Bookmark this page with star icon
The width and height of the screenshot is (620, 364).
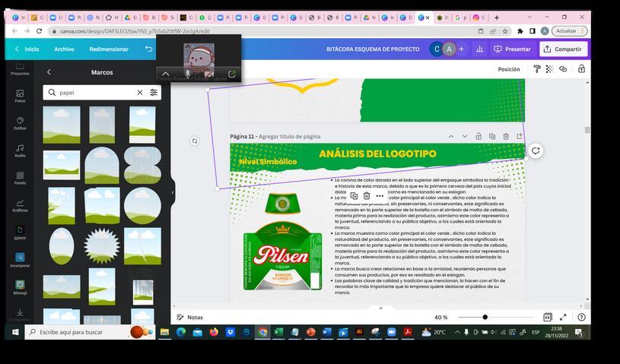point(505,31)
